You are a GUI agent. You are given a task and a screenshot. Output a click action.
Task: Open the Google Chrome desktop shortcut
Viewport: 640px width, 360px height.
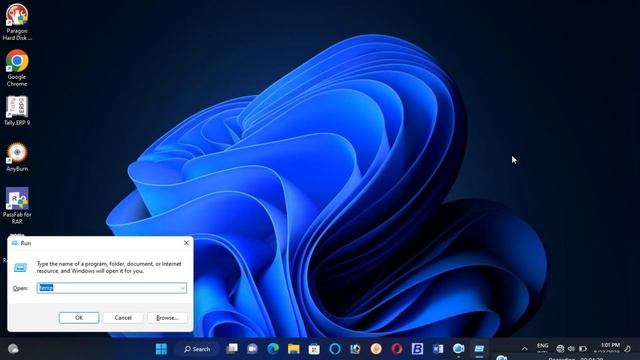(x=17, y=68)
